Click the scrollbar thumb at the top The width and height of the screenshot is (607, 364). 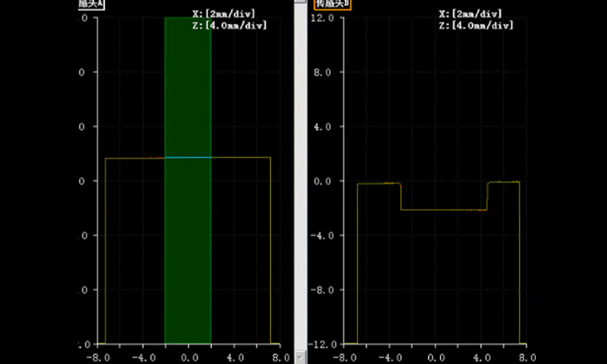click(300, 2)
